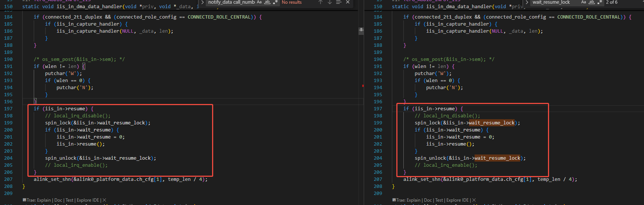
Task: Toggle Use Regular Expression in right find widget
Action: tap(600, 2)
